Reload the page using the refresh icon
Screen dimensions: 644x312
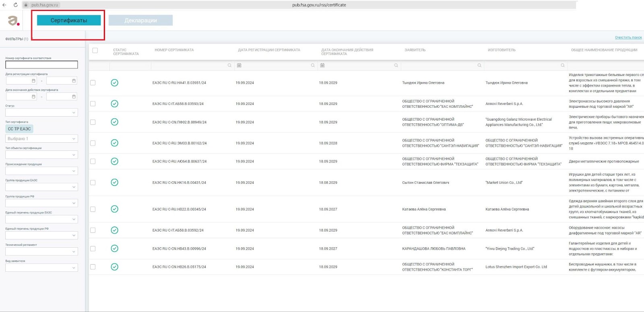[15, 5]
